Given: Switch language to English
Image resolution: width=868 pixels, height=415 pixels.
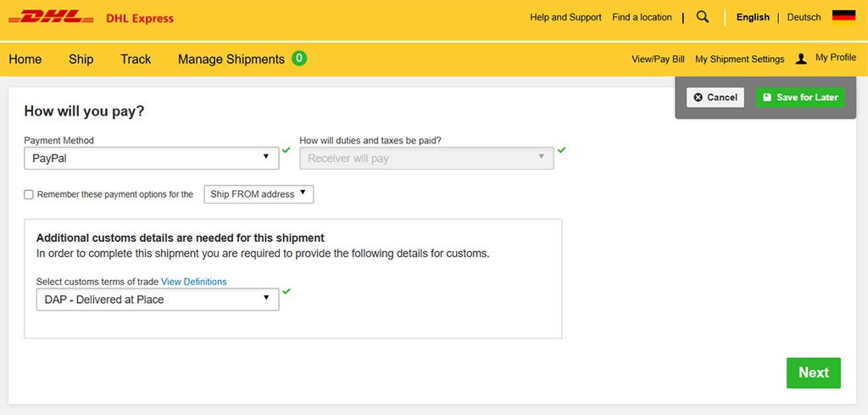Looking at the screenshot, I should tap(753, 17).
